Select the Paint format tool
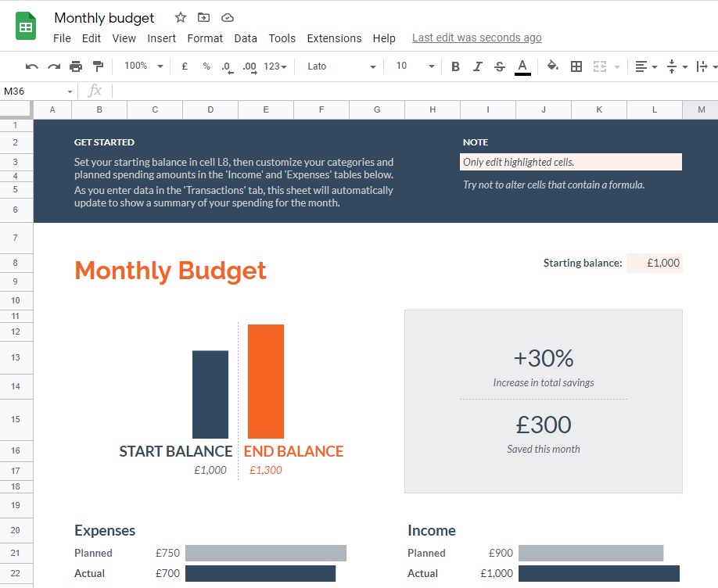718x588 pixels. tap(97, 66)
